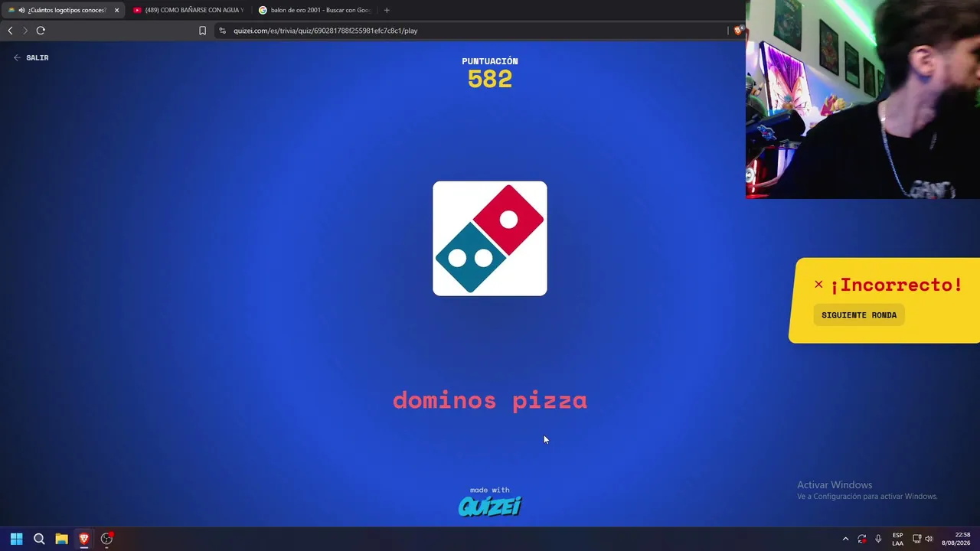Click the audio-playing speaker icon on the first tab
Viewport: 980px width, 551px height.
(x=21, y=10)
